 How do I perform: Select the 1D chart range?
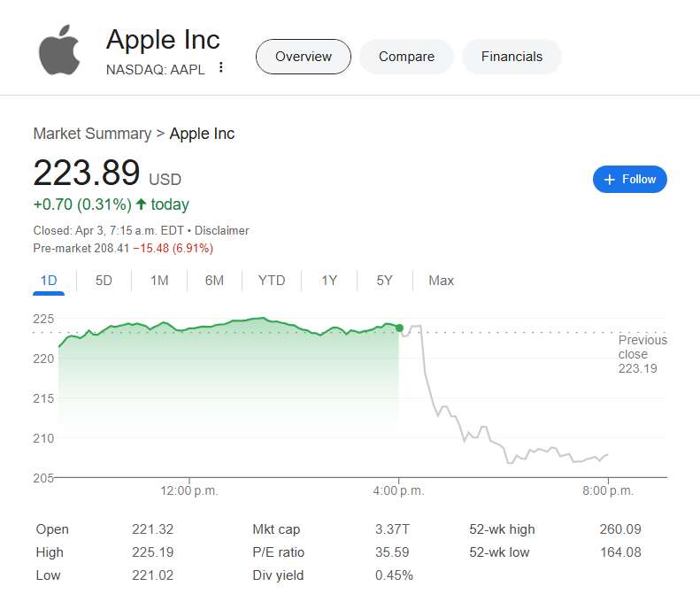coord(49,281)
